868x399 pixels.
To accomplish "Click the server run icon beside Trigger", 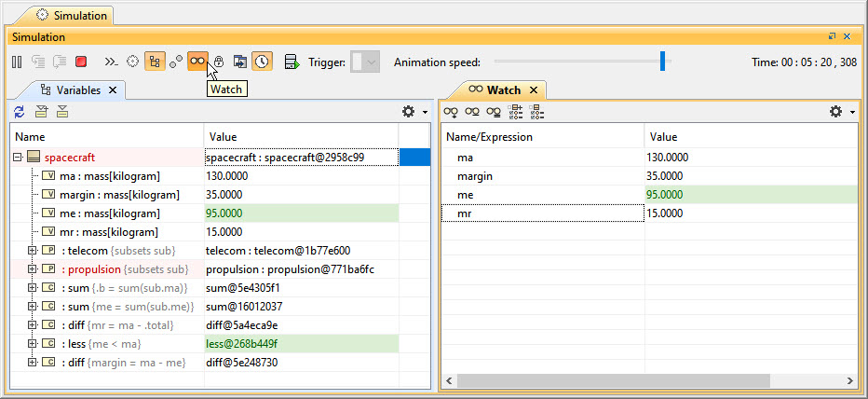I will click(292, 62).
